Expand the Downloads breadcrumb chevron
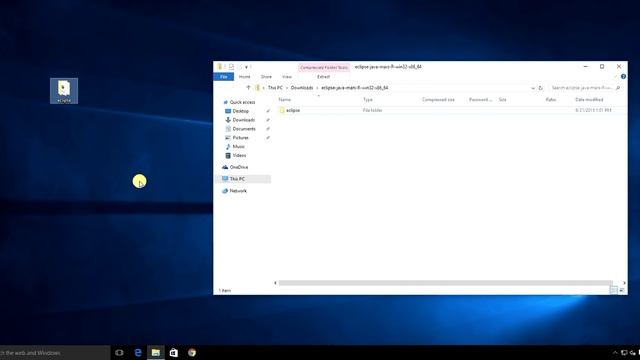 [x=317, y=88]
